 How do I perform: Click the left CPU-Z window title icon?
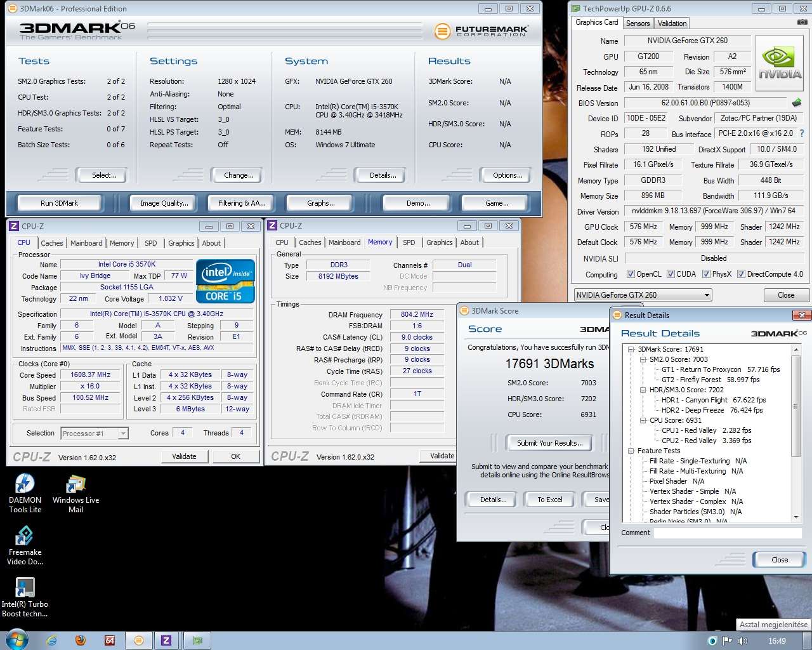click(x=15, y=226)
